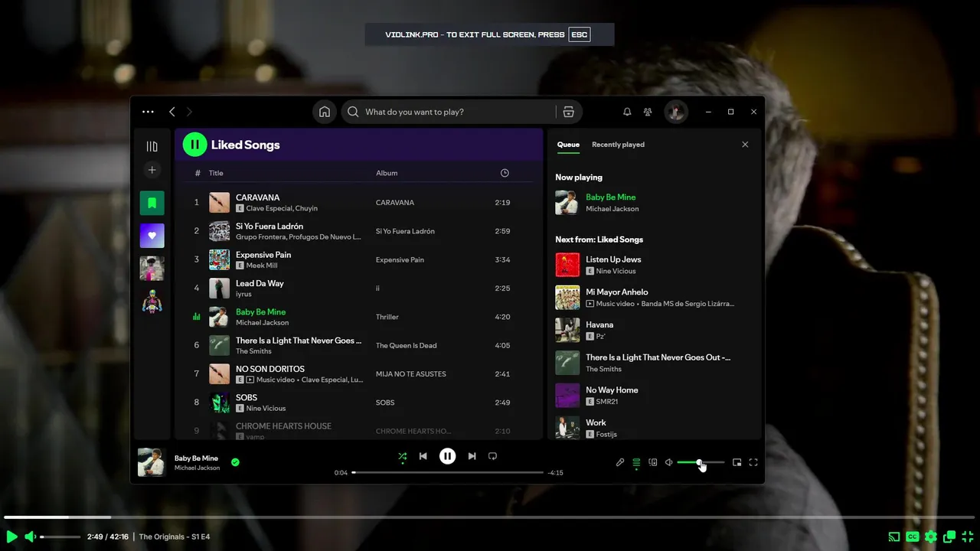Open The Queen Is Dead album link
The image size is (980, 551).
[407, 345]
